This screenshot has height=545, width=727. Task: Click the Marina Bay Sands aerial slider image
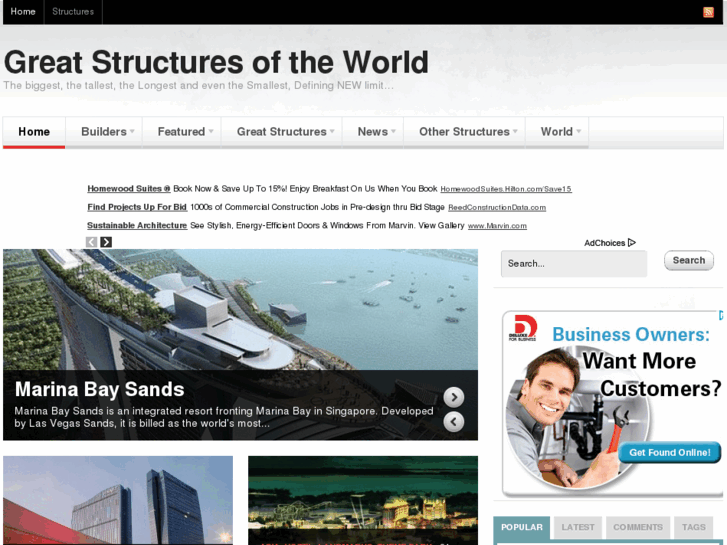240,309
